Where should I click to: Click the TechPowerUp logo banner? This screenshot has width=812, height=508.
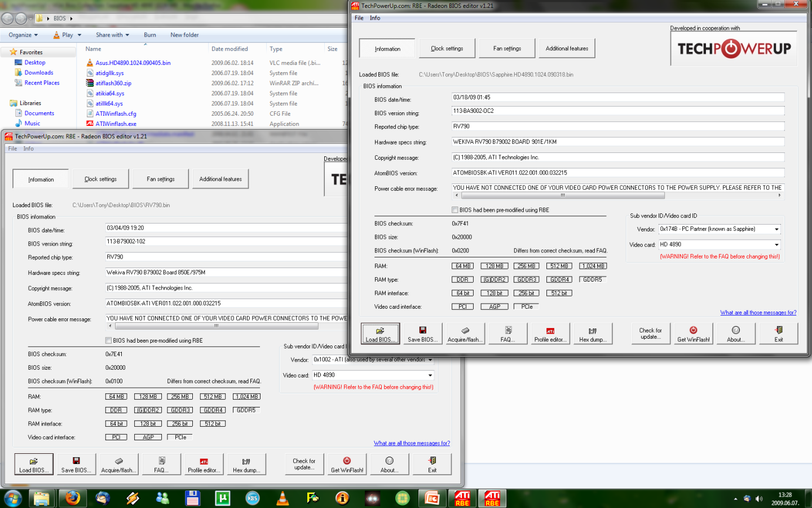[734, 49]
